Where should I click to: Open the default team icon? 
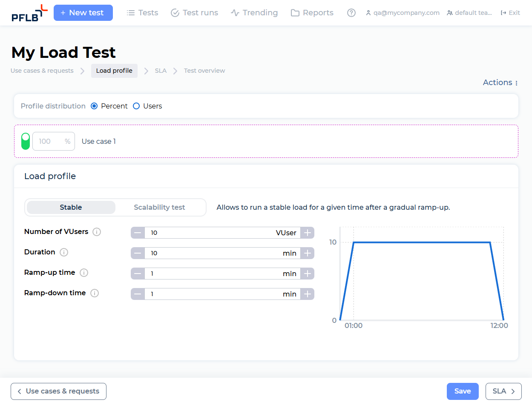click(x=449, y=13)
